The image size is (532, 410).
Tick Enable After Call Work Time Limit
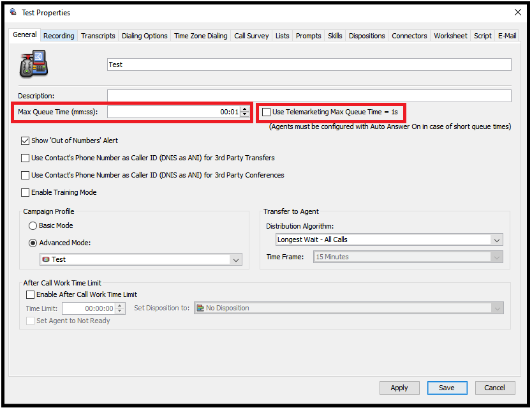pos(30,294)
